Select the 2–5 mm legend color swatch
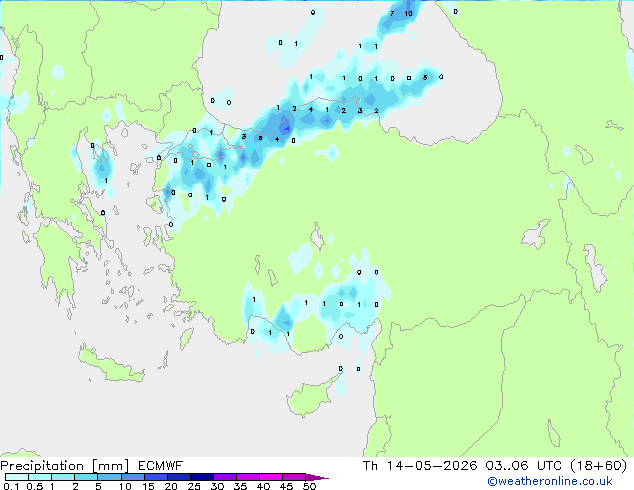 86,477
